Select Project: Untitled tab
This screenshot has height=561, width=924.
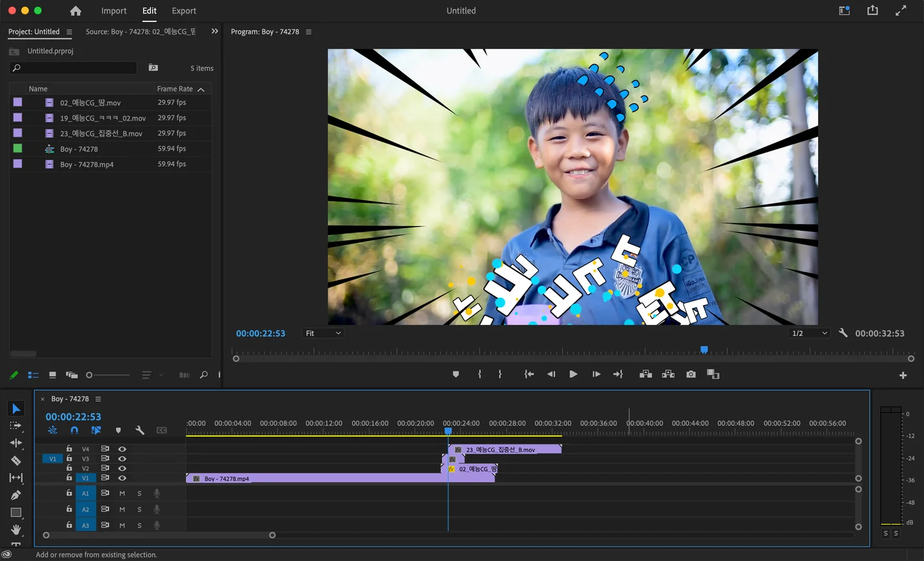pyautogui.click(x=34, y=32)
